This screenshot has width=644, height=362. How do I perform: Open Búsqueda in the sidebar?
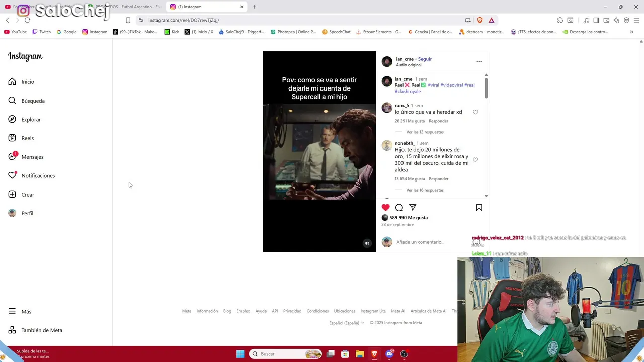coord(26,101)
